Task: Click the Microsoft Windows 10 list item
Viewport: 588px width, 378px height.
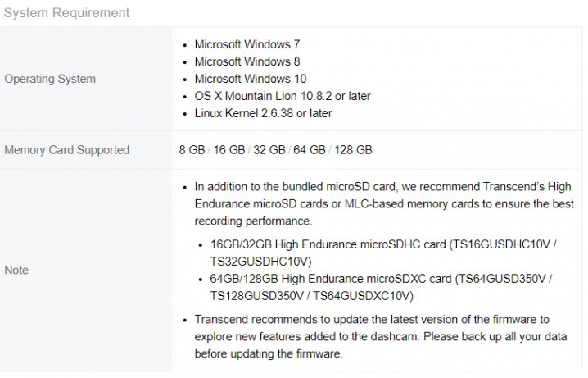Action: pyautogui.click(x=251, y=79)
